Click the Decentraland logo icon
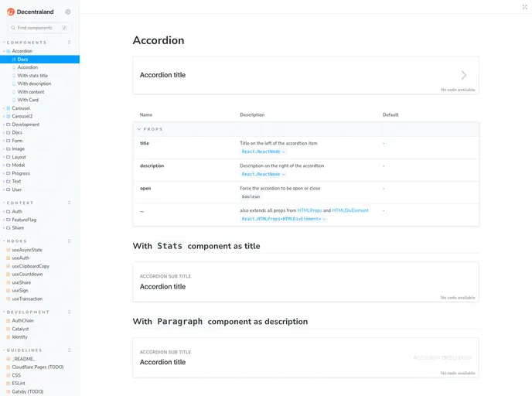The height and width of the screenshot is (396, 532). coord(11,12)
